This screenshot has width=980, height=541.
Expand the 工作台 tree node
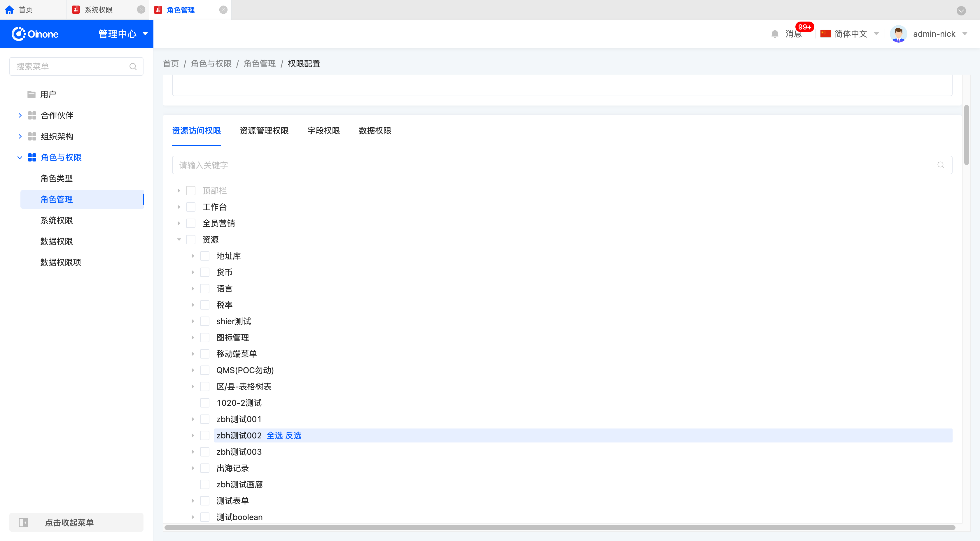point(179,207)
